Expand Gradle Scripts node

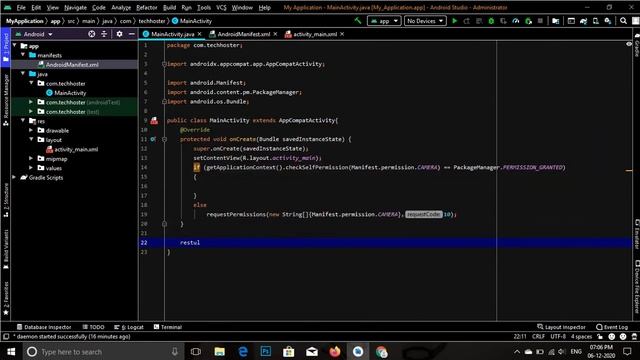pyautogui.click(x=15, y=177)
